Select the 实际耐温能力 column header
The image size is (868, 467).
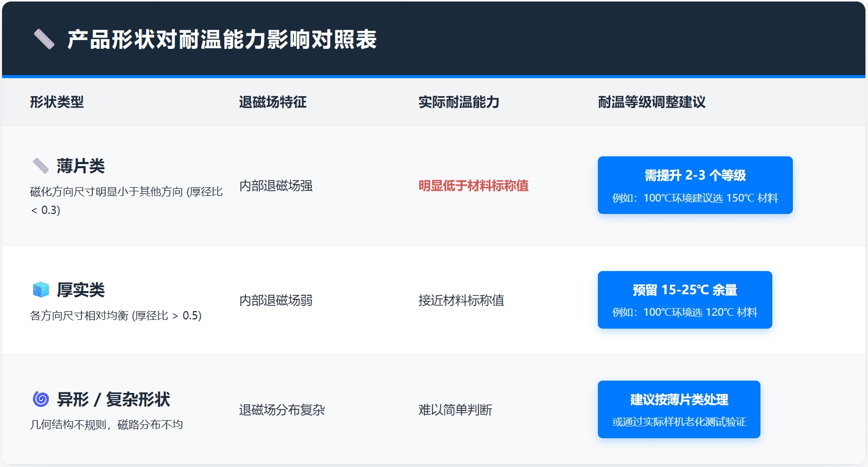point(458,102)
